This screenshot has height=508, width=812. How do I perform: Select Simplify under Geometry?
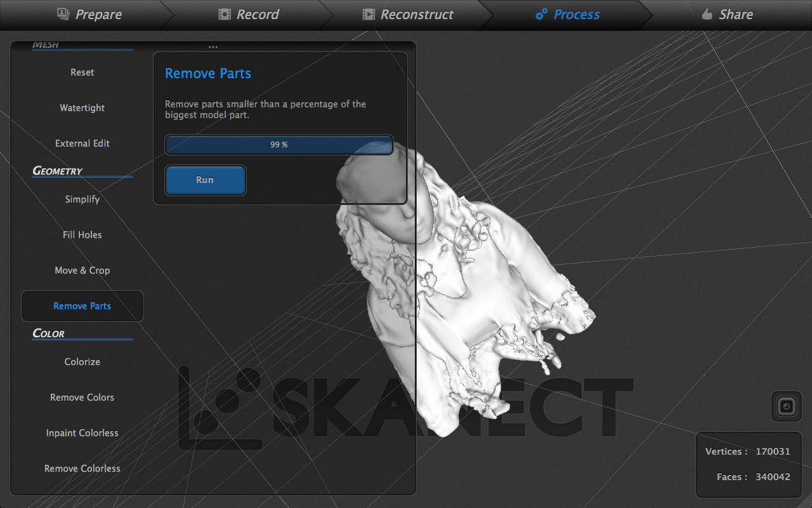click(82, 199)
